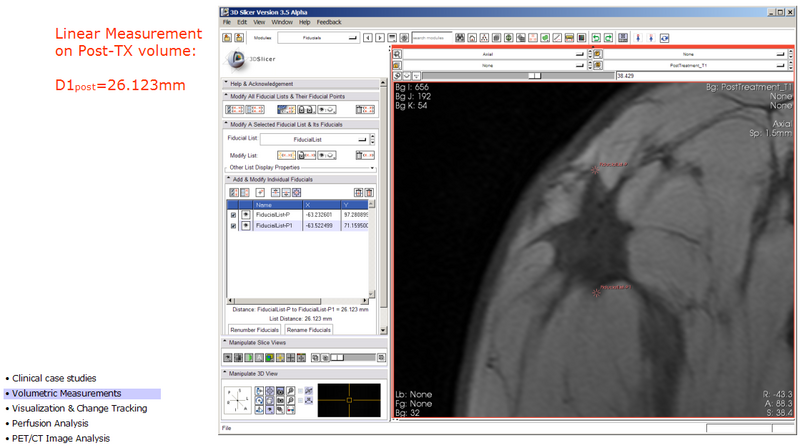This screenshot has width=800, height=448.
Task: Click the Renumber Fiducials button
Action: click(255, 330)
